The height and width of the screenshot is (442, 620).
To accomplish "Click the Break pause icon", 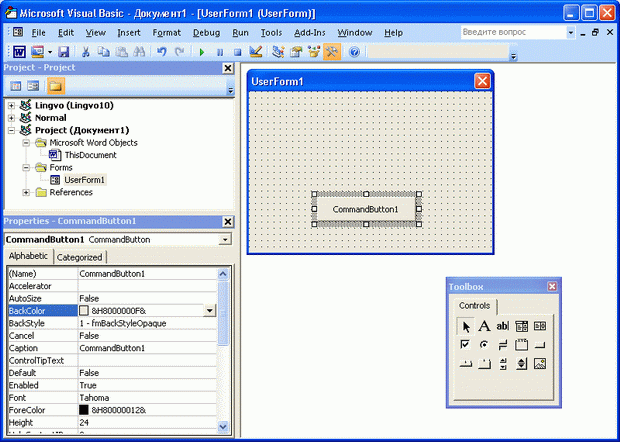I will [x=220, y=52].
